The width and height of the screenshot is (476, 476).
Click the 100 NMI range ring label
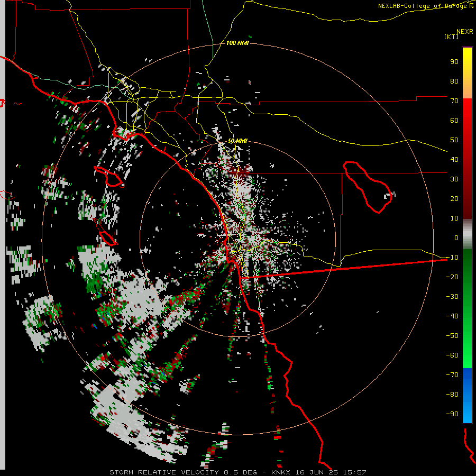[x=237, y=43]
